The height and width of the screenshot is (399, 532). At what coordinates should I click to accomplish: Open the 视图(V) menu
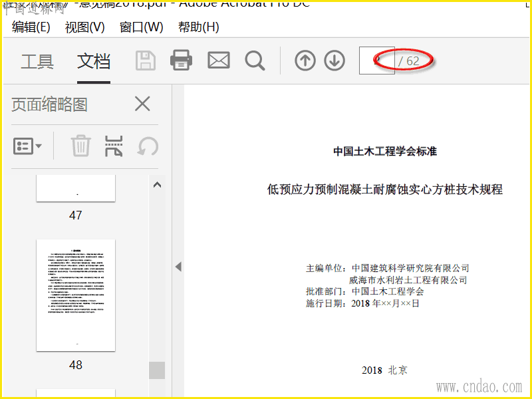tap(85, 27)
